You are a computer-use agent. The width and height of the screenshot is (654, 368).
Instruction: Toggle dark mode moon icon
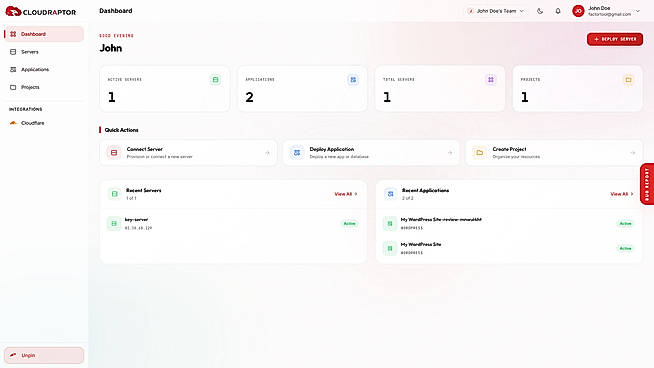click(540, 11)
